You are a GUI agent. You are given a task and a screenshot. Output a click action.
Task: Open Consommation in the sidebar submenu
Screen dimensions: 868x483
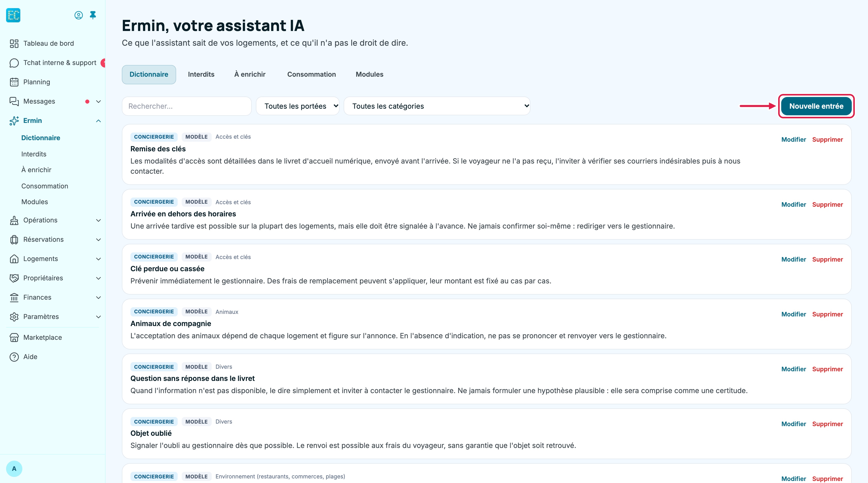click(44, 186)
